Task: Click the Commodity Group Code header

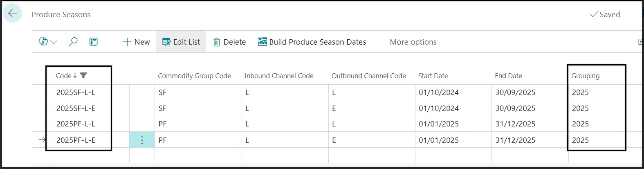Action: tap(194, 76)
